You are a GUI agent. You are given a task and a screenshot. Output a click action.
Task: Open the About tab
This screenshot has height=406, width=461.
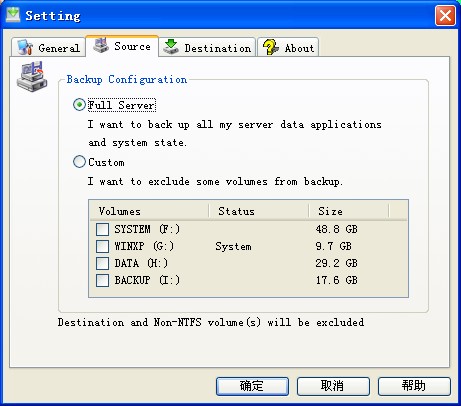(288, 47)
